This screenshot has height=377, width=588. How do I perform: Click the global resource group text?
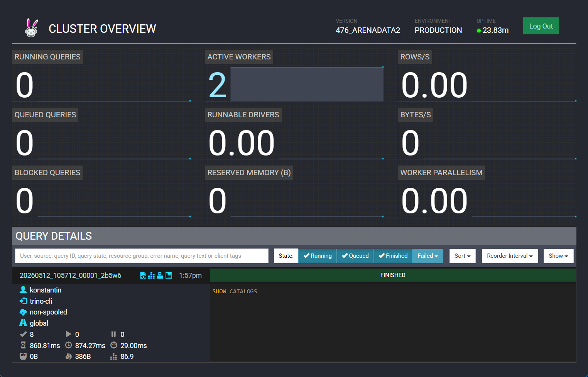(39, 323)
